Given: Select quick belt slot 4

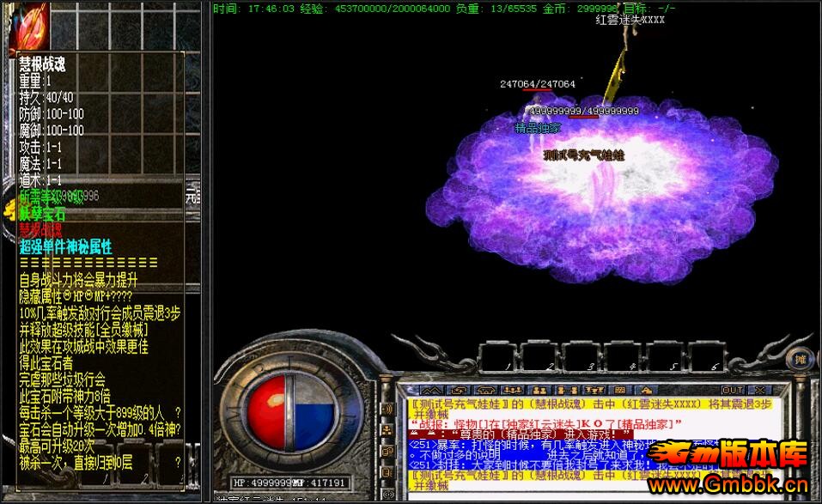Looking at the screenshot, I should (623, 358).
